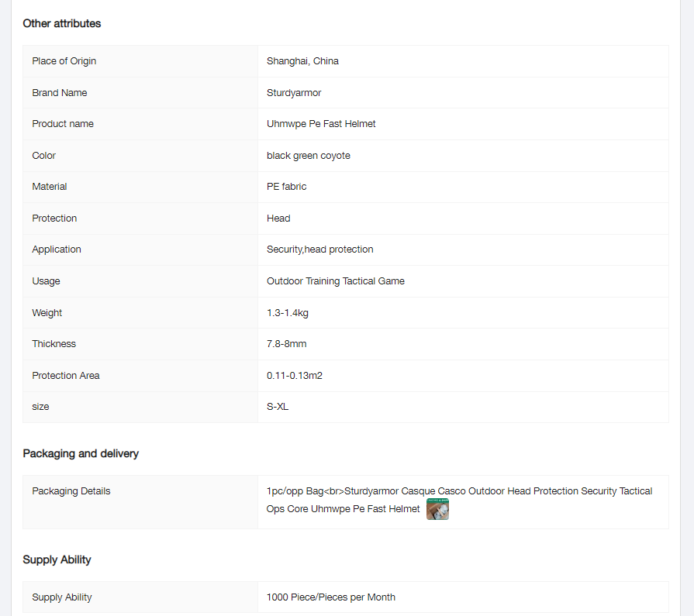Click the "Protection Area" label cell
This screenshot has height=616, width=694.
click(66, 376)
